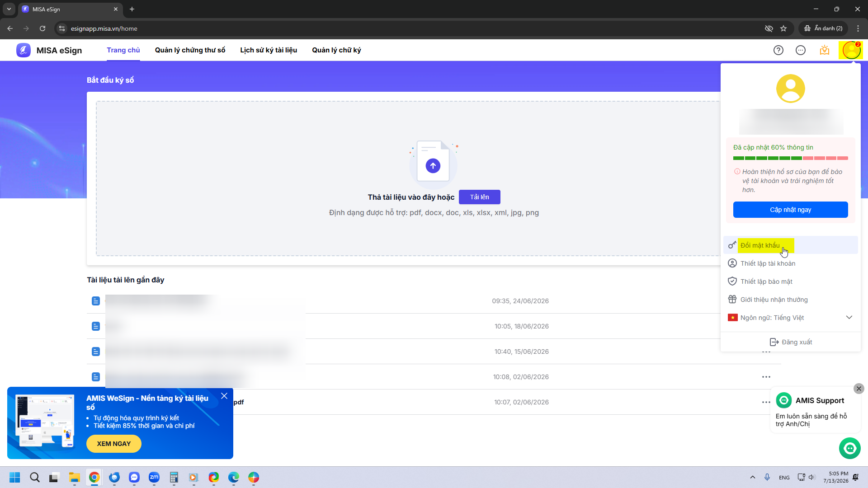868x488 pixels.
Task: Close the AMIS WeSign promo banner
Action: [224, 396]
